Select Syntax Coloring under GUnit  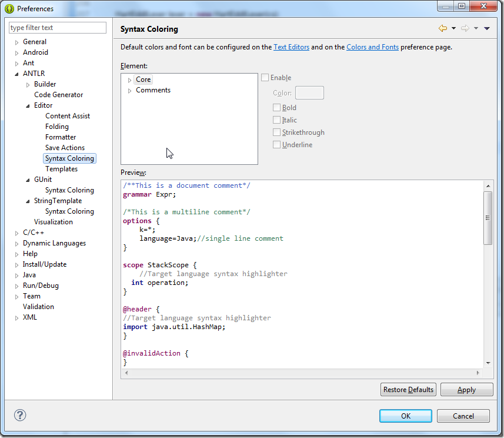(69, 190)
